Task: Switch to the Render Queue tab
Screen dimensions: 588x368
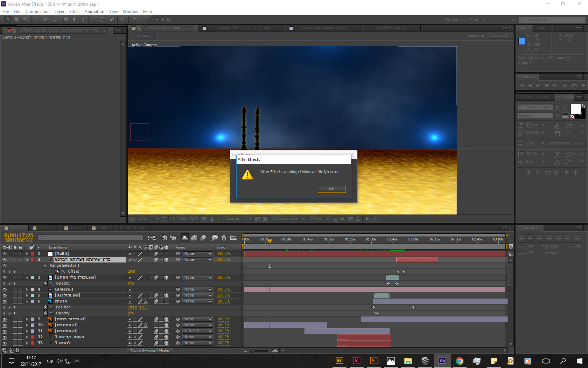Action: 132,228
